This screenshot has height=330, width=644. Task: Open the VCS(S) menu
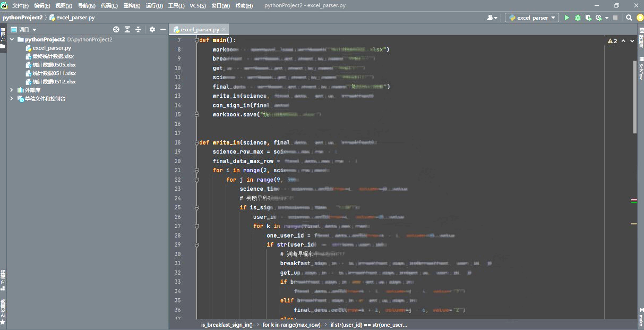[198, 5]
